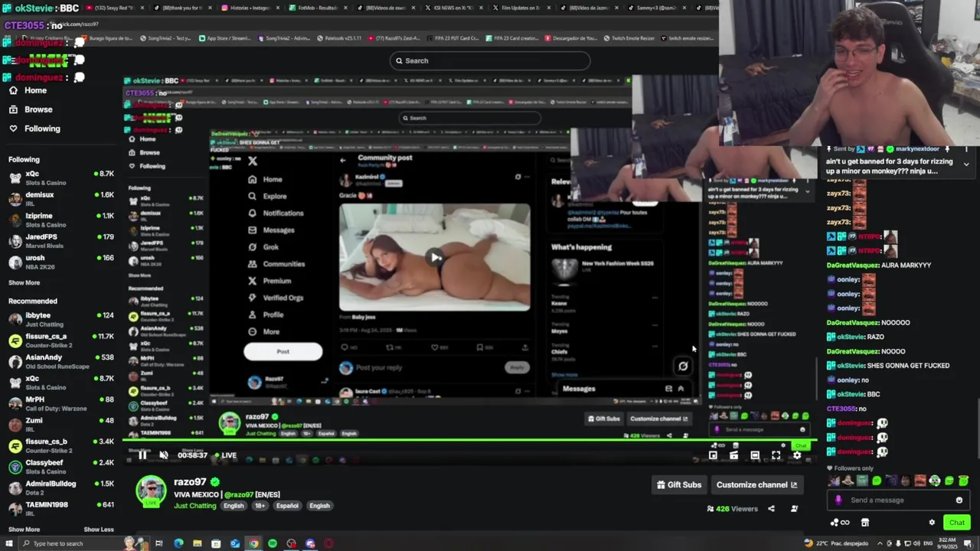Open urosh channel in sidebar
The image size is (980, 551).
[60, 262]
